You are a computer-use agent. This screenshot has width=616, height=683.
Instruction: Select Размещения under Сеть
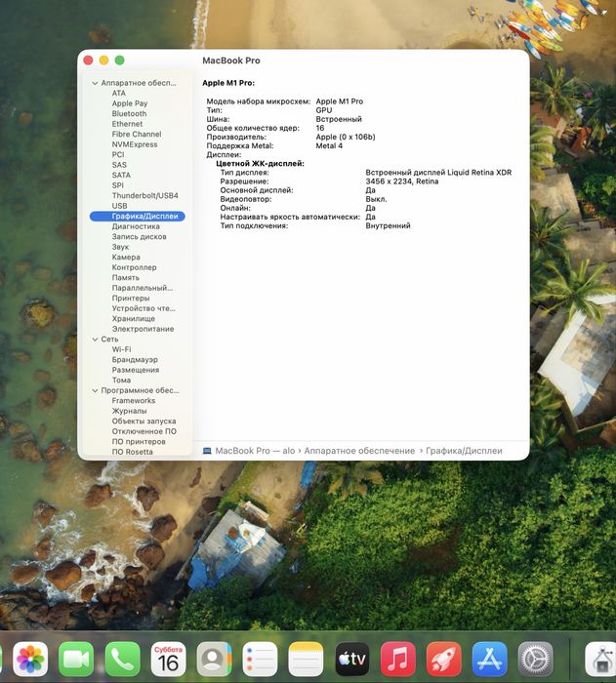(136, 370)
